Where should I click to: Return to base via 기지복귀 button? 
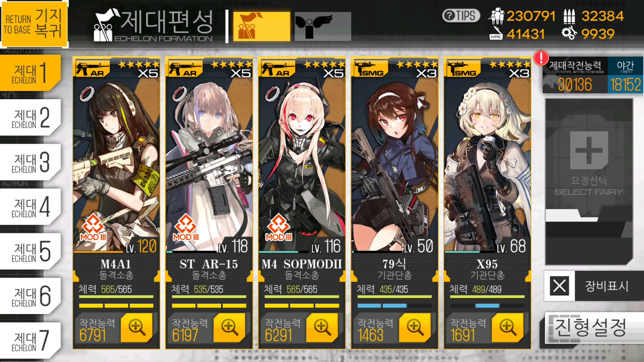pyautogui.click(x=34, y=23)
